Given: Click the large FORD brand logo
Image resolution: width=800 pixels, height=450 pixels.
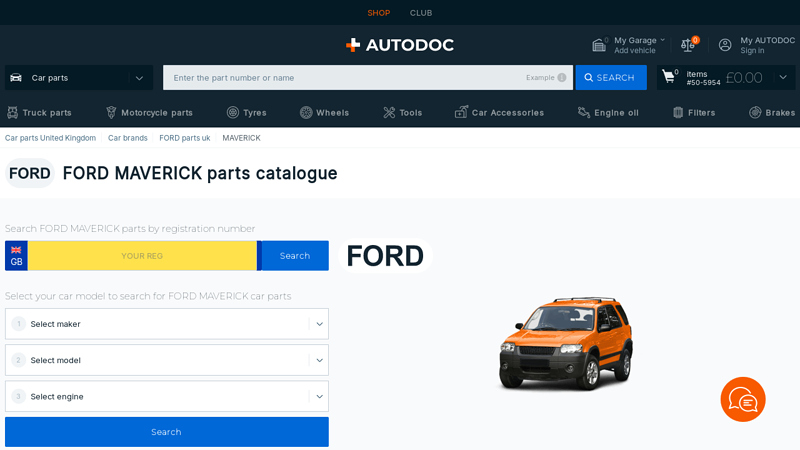Looking at the screenshot, I should pyautogui.click(x=385, y=256).
